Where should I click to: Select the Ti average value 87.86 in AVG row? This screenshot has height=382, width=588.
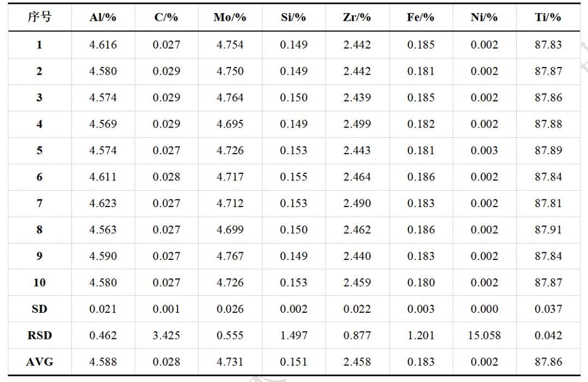(548, 362)
